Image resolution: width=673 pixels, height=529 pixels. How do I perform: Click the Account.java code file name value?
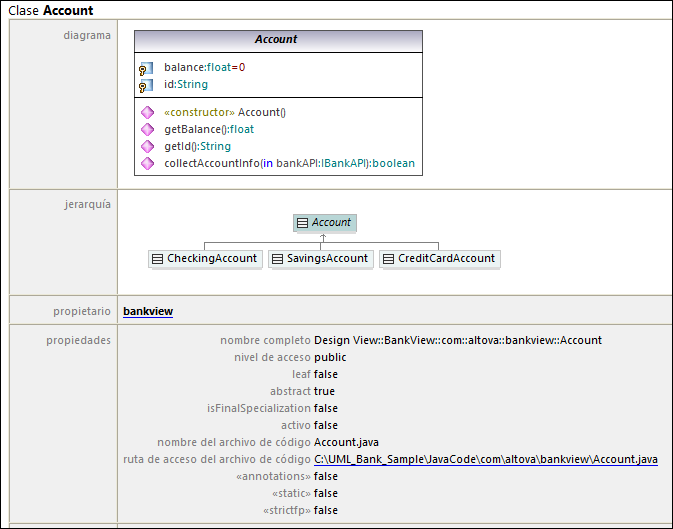pyautogui.click(x=346, y=443)
